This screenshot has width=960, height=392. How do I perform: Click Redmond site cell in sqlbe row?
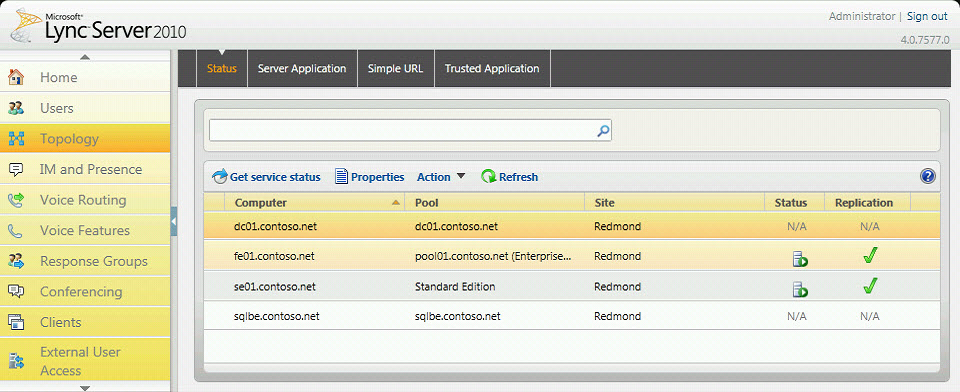(617, 316)
